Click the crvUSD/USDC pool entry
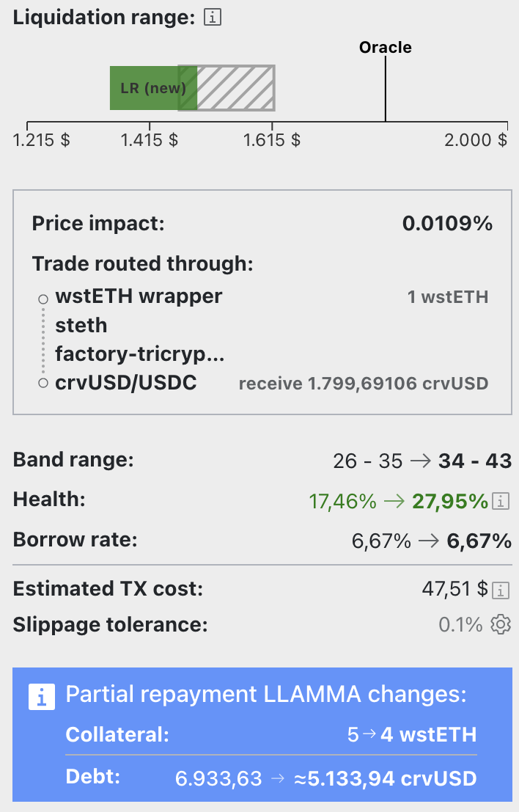Viewport: 519px width, 812px height. click(x=126, y=383)
